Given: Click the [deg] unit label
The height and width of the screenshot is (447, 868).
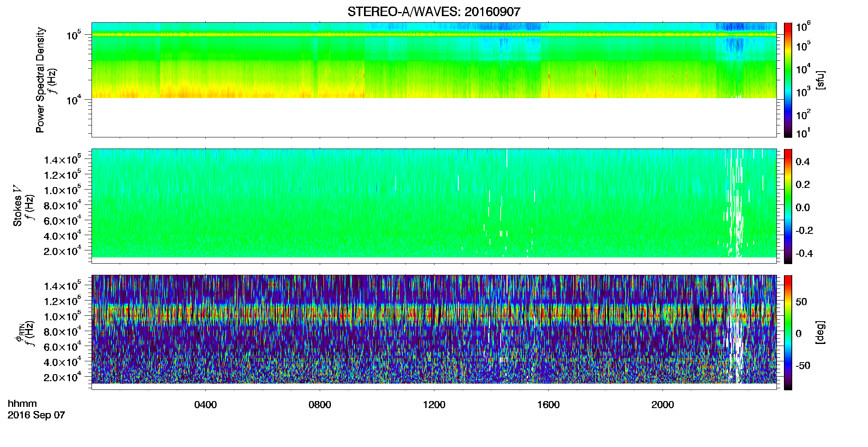Looking at the screenshot, I should point(820,332).
